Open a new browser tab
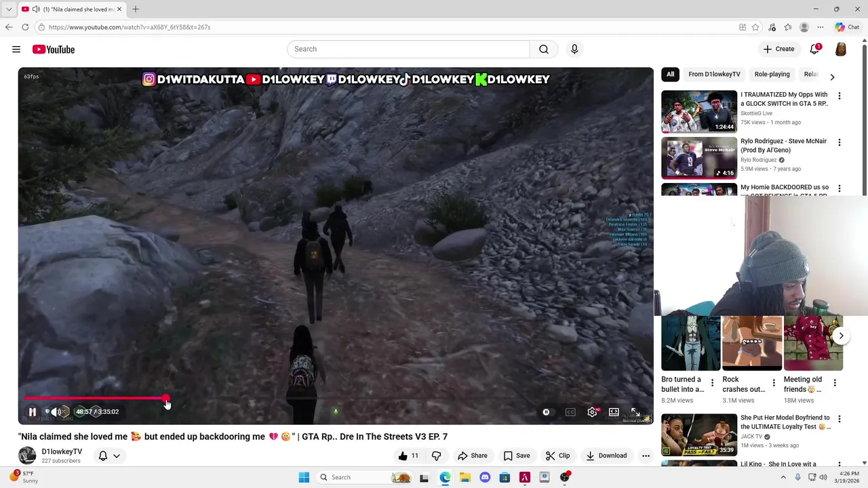The height and width of the screenshot is (488, 868). coord(136,9)
